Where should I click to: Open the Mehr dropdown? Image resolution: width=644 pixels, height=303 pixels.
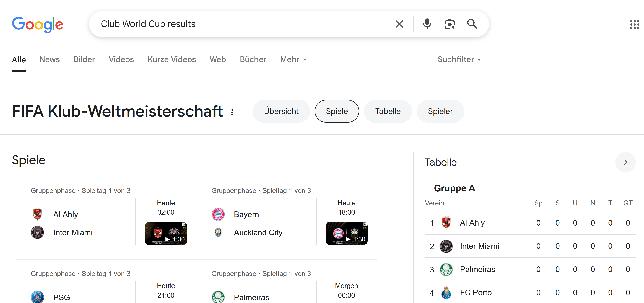[293, 59]
